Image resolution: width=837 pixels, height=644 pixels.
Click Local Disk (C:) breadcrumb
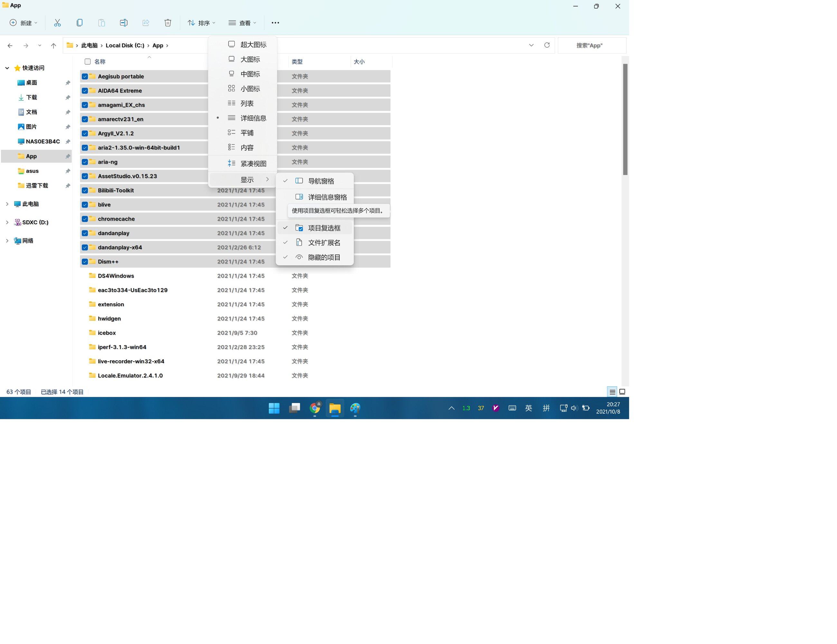pos(125,46)
